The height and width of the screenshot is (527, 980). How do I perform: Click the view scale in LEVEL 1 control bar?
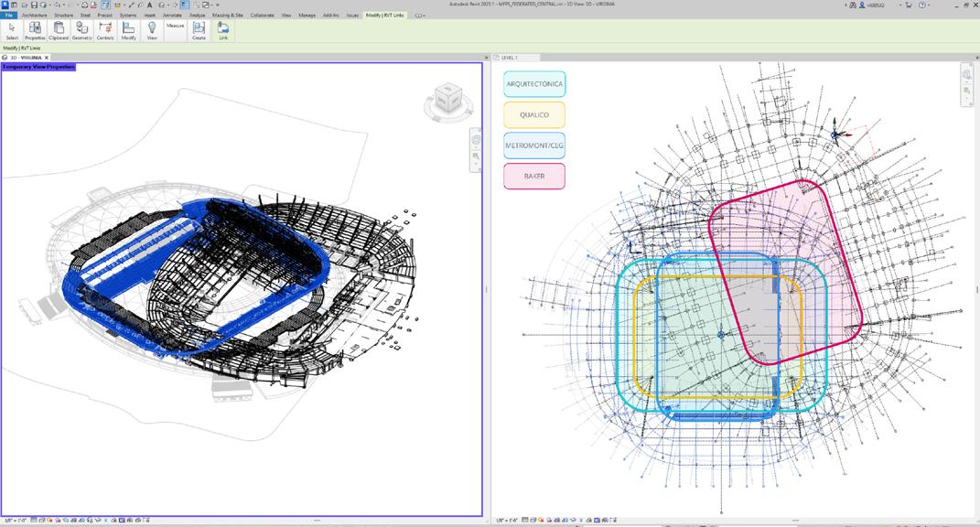[507, 520]
